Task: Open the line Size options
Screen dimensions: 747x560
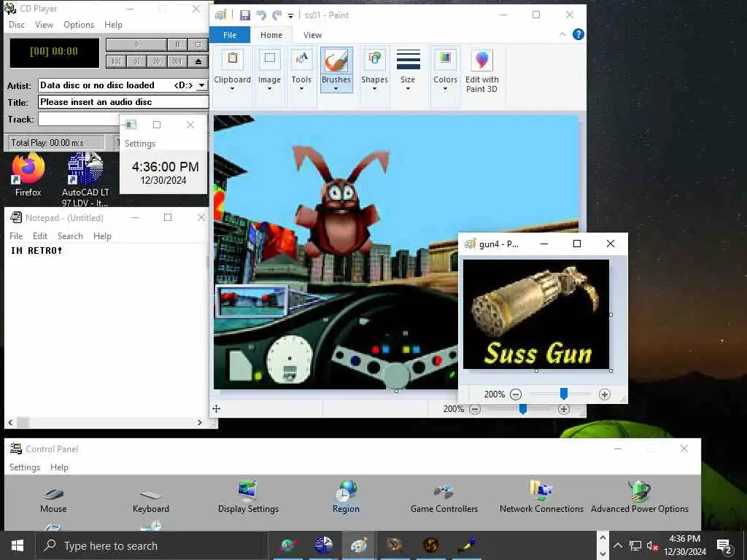Action: [x=408, y=70]
